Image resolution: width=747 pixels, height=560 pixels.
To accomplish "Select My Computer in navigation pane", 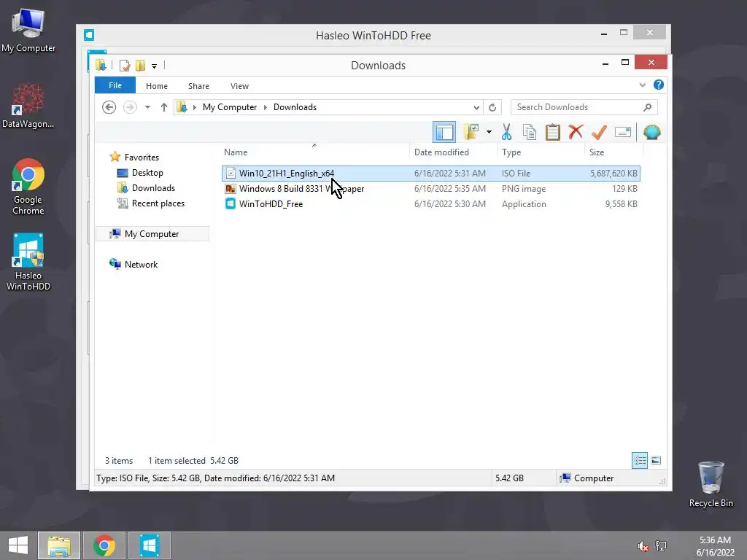I will click(152, 234).
